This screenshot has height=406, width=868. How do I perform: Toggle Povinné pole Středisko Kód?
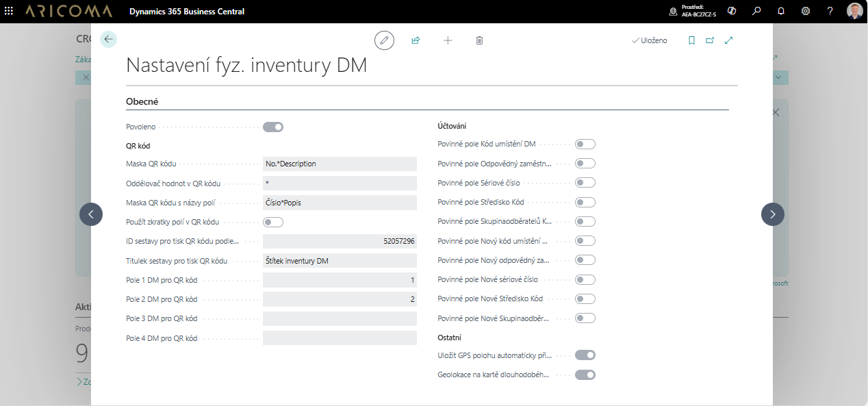click(585, 202)
